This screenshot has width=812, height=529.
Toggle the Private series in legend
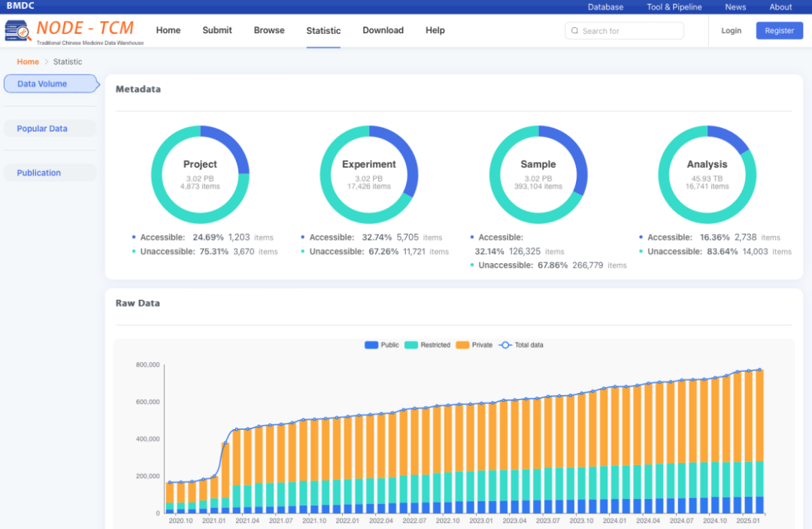(474, 345)
